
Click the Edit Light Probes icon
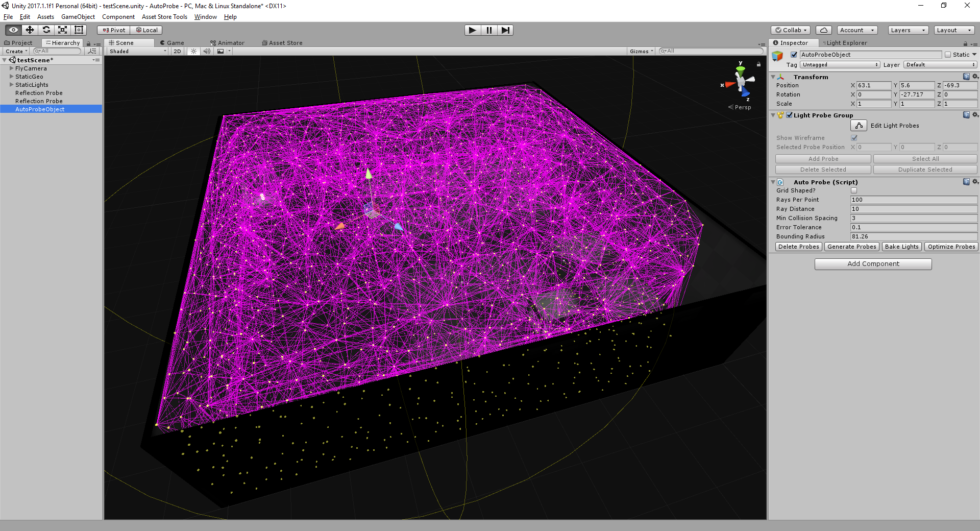(x=858, y=125)
